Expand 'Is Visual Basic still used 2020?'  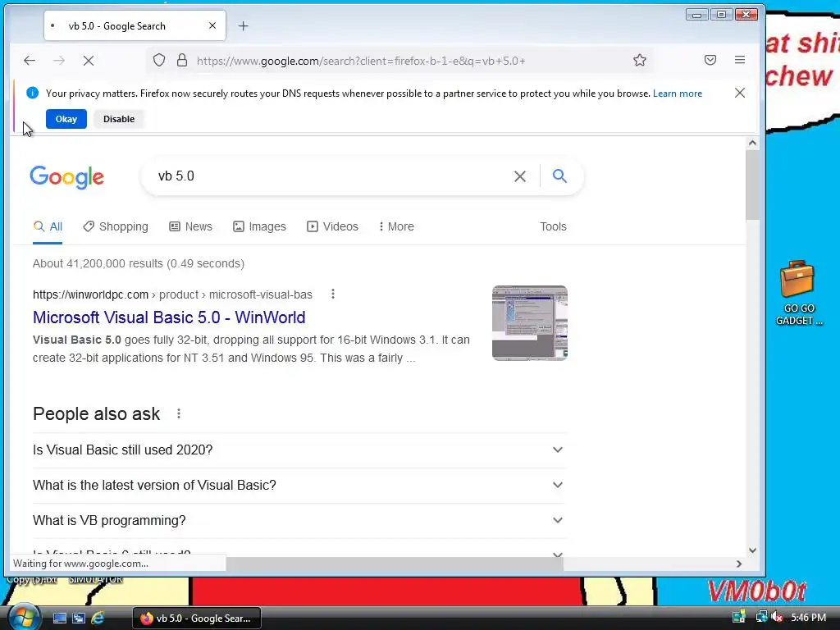tap(299, 450)
